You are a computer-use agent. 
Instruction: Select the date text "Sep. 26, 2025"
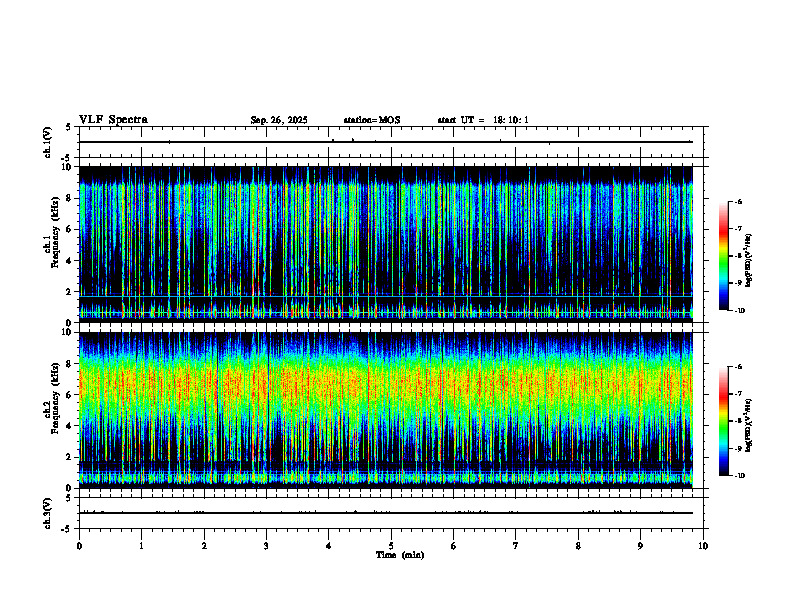[x=279, y=120]
